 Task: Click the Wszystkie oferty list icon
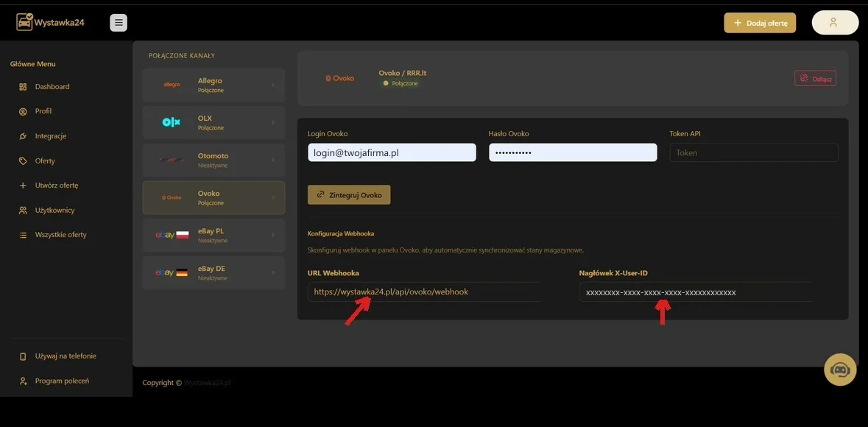click(23, 235)
